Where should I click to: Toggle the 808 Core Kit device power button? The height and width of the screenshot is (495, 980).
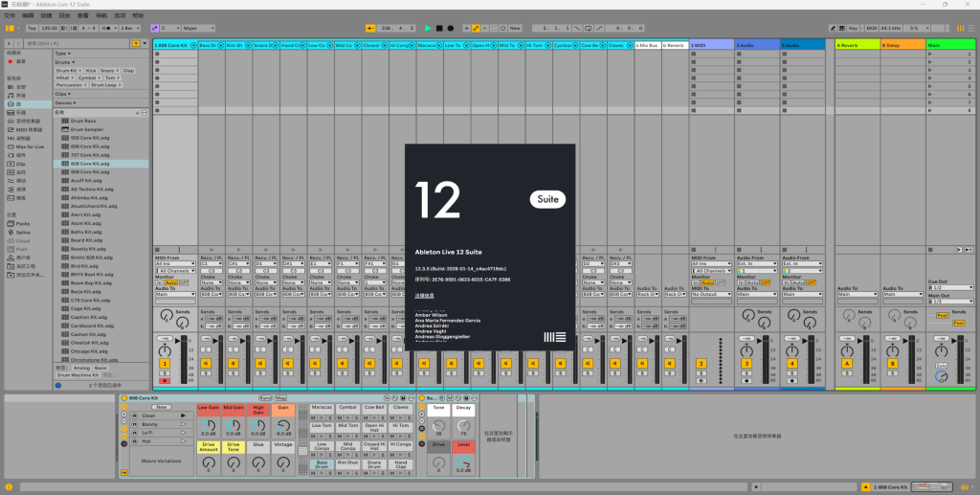pyautogui.click(x=123, y=397)
